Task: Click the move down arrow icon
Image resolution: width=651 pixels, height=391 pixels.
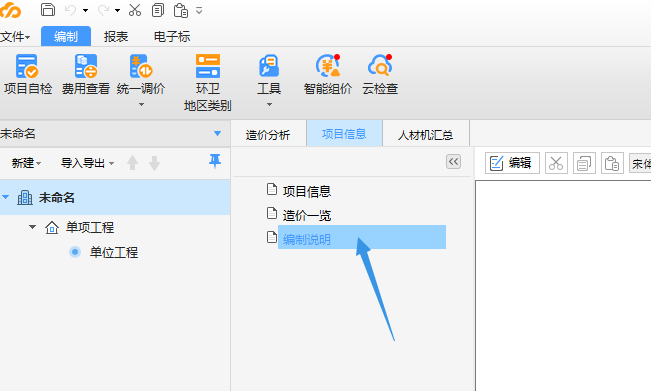Action: pos(154,163)
